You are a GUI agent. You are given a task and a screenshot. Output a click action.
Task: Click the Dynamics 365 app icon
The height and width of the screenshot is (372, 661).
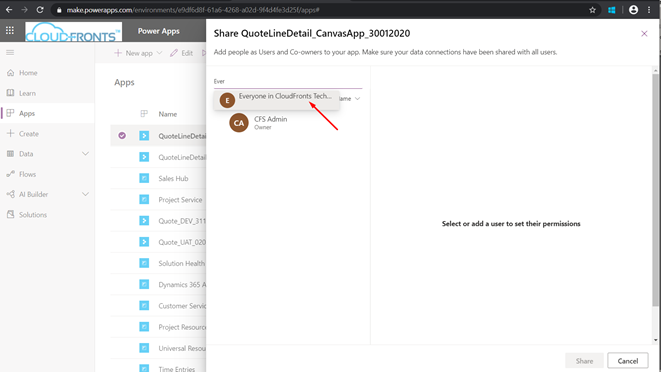point(144,284)
